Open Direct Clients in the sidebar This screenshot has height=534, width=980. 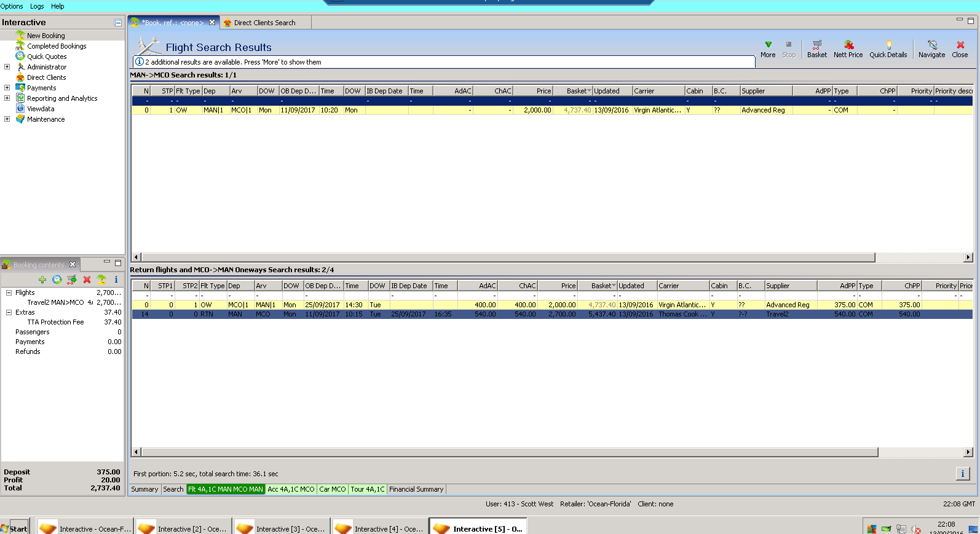[x=47, y=77]
